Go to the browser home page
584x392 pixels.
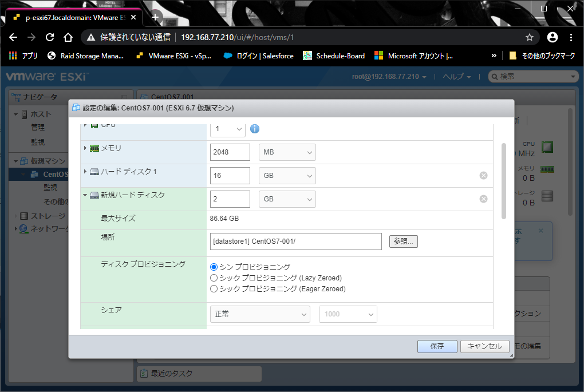tap(68, 37)
